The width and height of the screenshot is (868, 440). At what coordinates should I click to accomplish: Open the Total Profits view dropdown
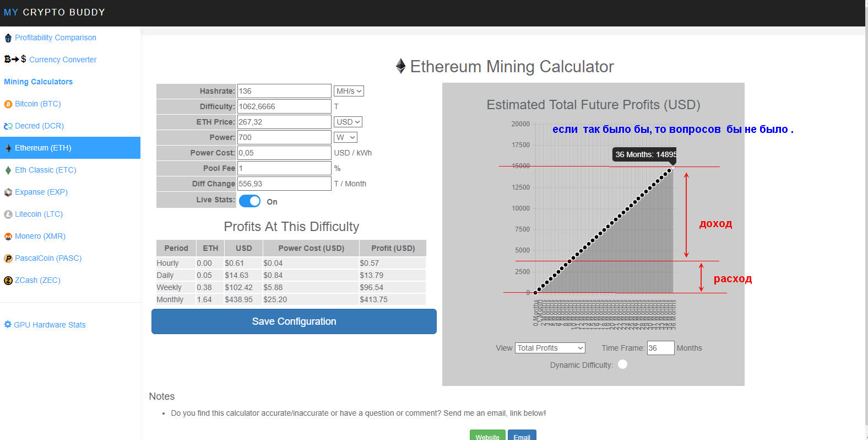click(550, 348)
